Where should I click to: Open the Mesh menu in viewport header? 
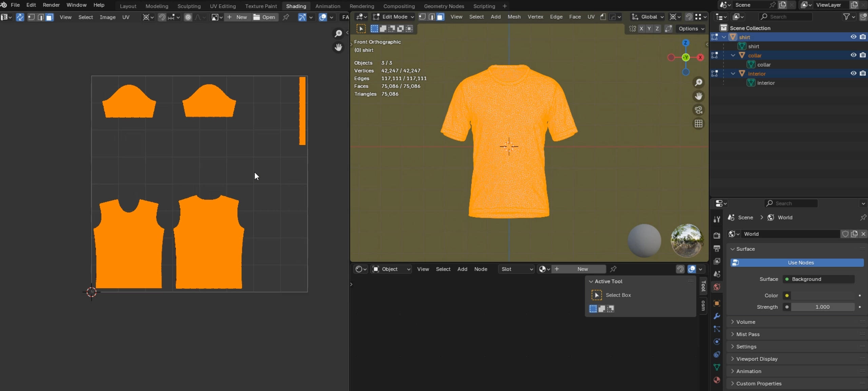[x=514, y=17]
